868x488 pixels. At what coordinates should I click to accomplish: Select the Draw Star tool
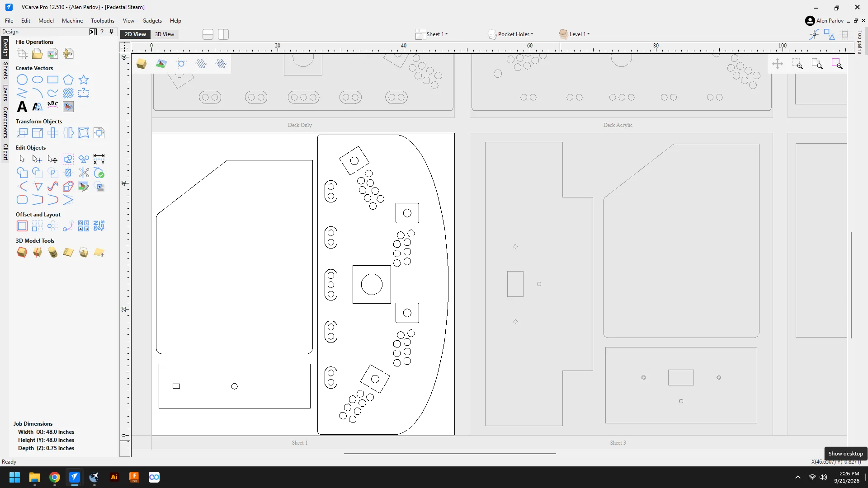84,80
